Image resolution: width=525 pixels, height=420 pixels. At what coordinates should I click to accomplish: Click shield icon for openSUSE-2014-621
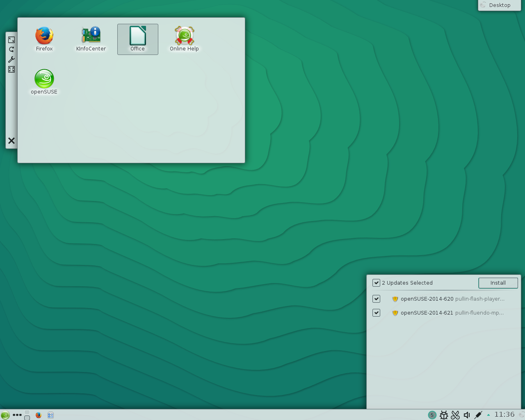coord(395,313)
